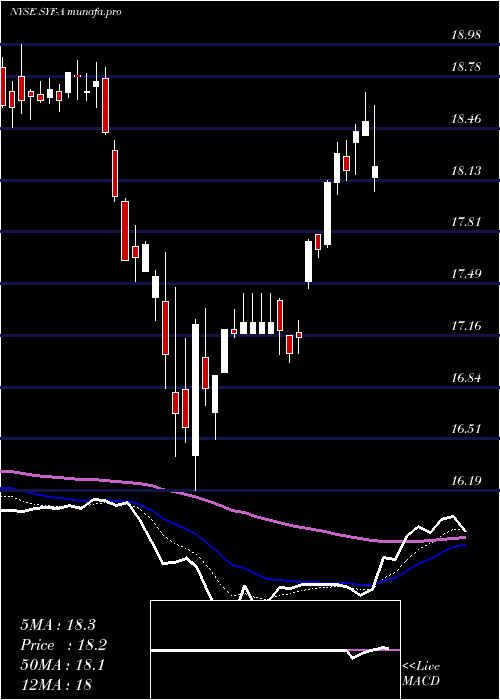Click the 17.81 price axis label

pos(466,222)
